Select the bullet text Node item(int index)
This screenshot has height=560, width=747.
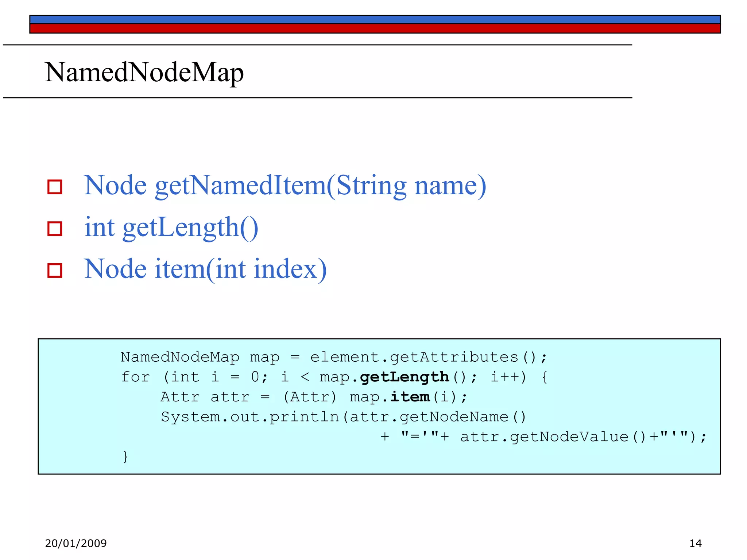tap(205, 269)
